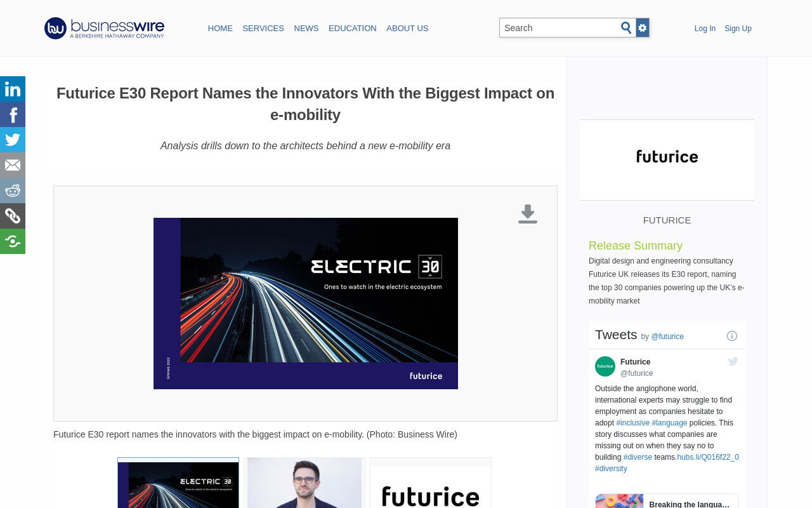812x508 pixels.
Task: Select the futurice logo thumbnail
Action: tap(431, 483)
